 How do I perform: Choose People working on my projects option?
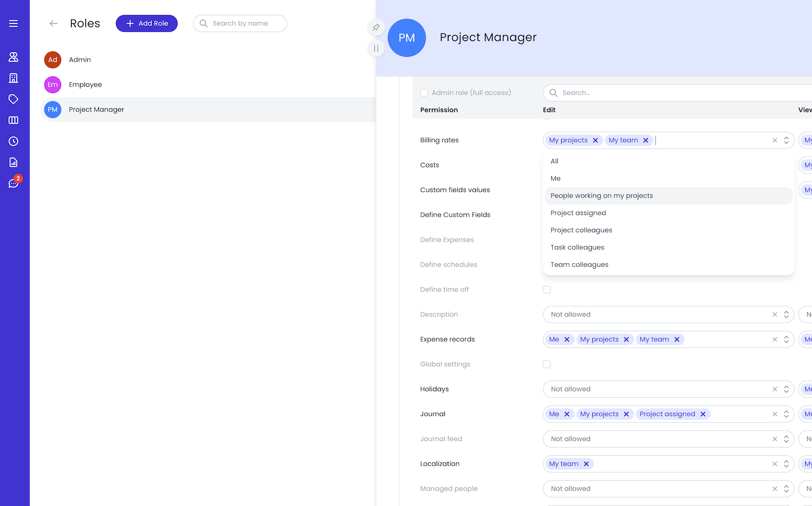coord(668,196)
